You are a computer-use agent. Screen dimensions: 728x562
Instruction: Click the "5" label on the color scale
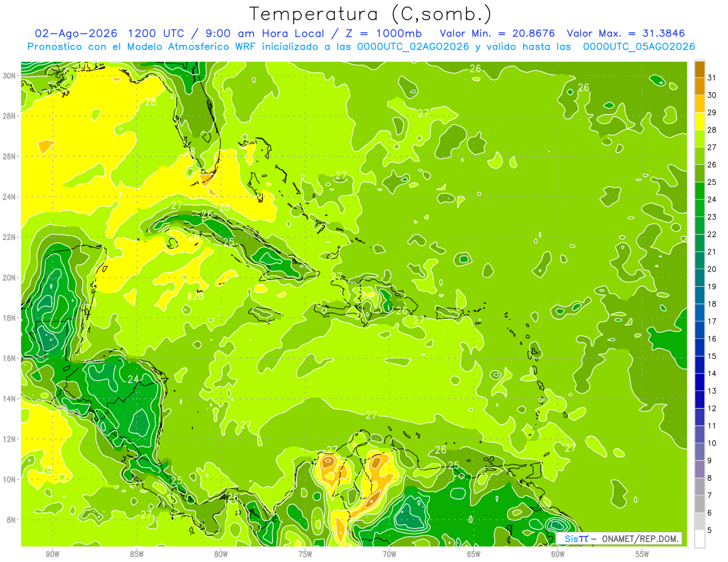tap(709, 530)
